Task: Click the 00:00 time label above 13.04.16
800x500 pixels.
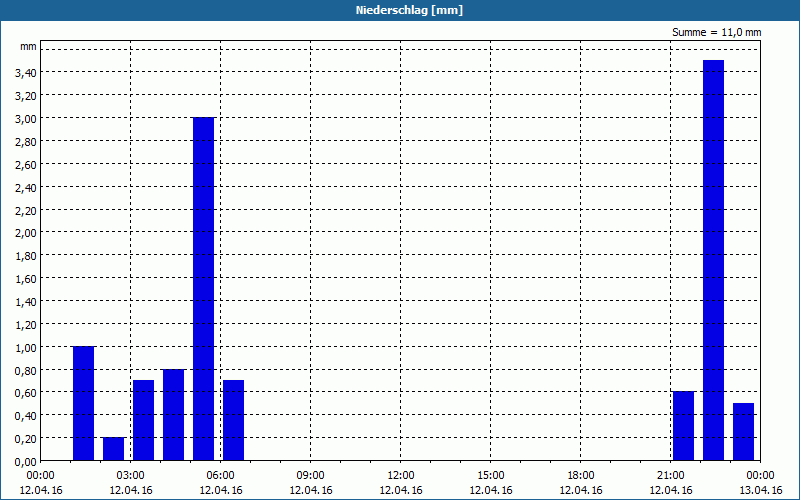Action: tap(760, 476)
